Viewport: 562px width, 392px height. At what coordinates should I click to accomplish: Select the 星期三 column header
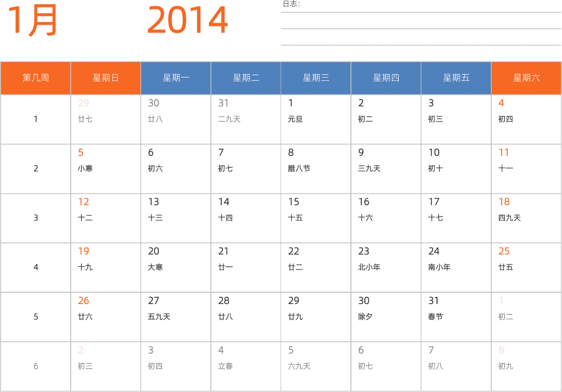pos(316,78)
